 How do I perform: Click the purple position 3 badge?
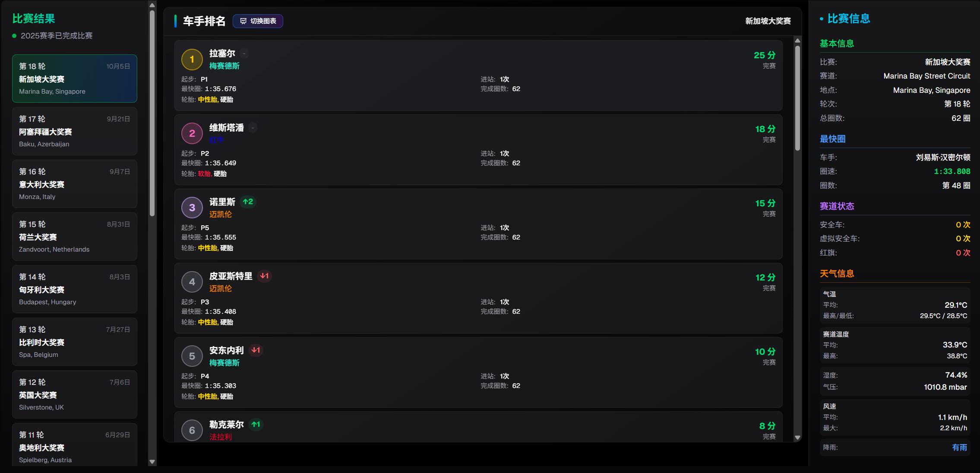click(x=192, y=208)
